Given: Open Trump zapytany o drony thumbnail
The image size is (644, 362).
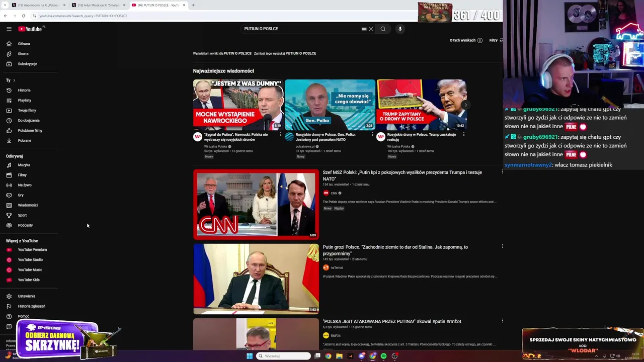Looking at the screenshot, I should coord(422,105).
